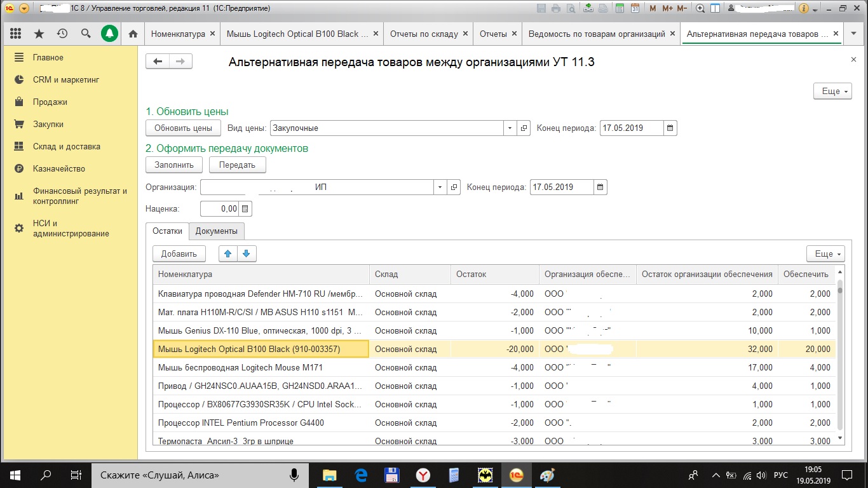
Task: Select row Процессор INTEL Pentium Processor G4400
Action: (494, 423)
